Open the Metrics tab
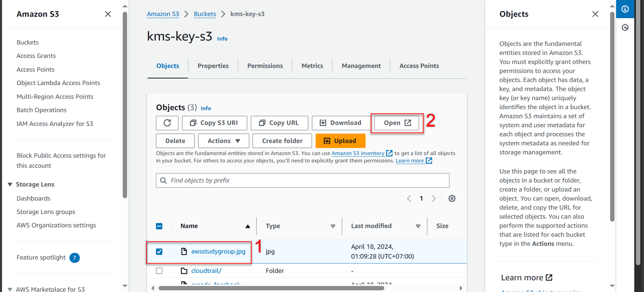Image resolution: width=644 pixels, height=292 pixels. [312, 66]
